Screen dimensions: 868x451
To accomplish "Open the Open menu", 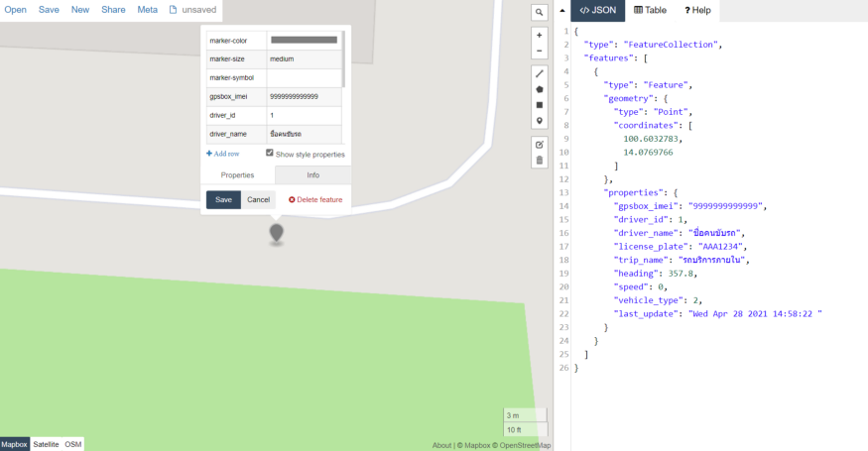I will (x=16, y=9).
